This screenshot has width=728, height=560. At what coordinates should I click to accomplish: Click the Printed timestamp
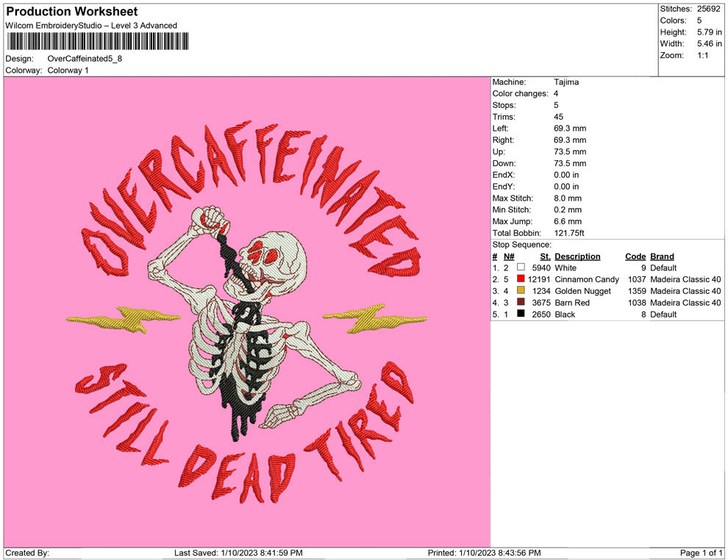pos(485,553)
